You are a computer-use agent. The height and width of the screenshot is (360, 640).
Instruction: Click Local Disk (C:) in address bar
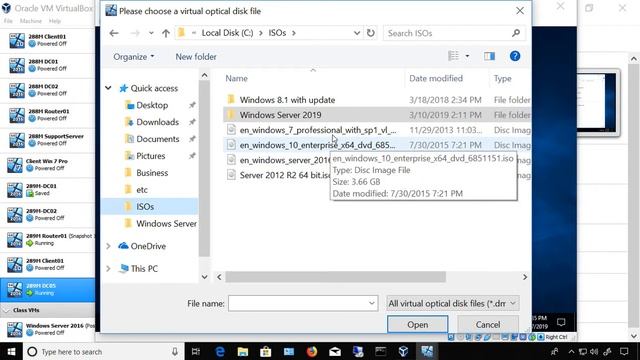point(227,33)
